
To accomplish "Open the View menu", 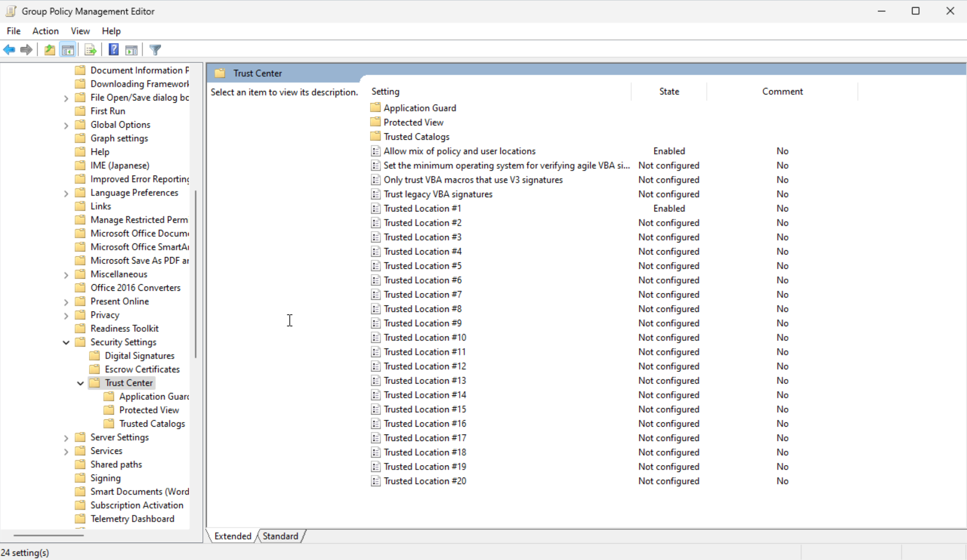I will click(x=80, y=31).
